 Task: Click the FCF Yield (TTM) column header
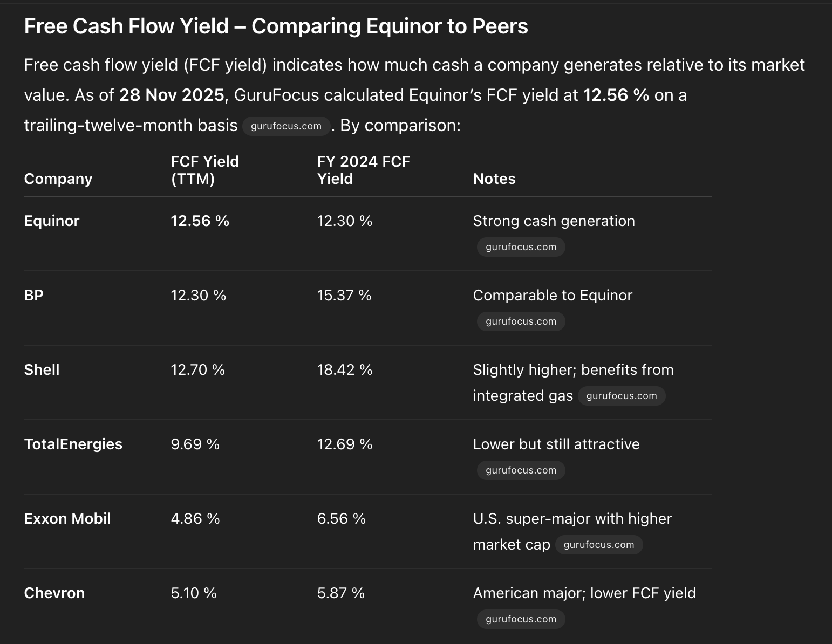[204, 170]
